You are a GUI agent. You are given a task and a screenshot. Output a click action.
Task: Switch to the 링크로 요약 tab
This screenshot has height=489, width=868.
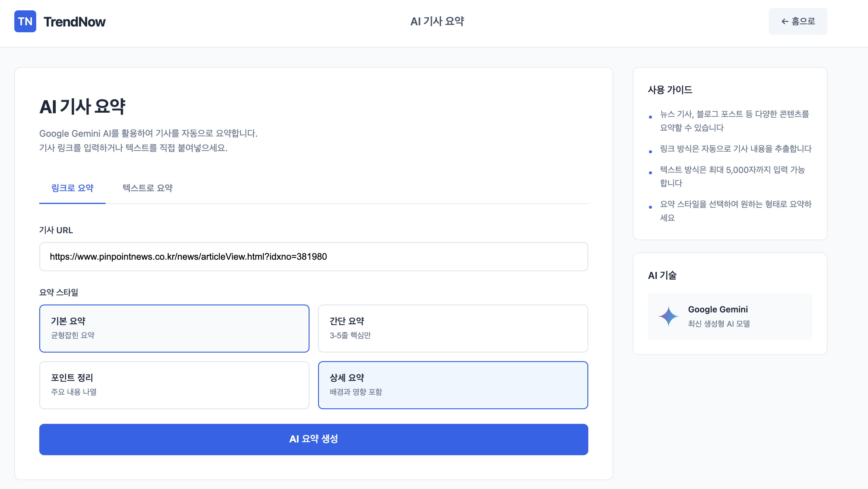coord(72,188)
